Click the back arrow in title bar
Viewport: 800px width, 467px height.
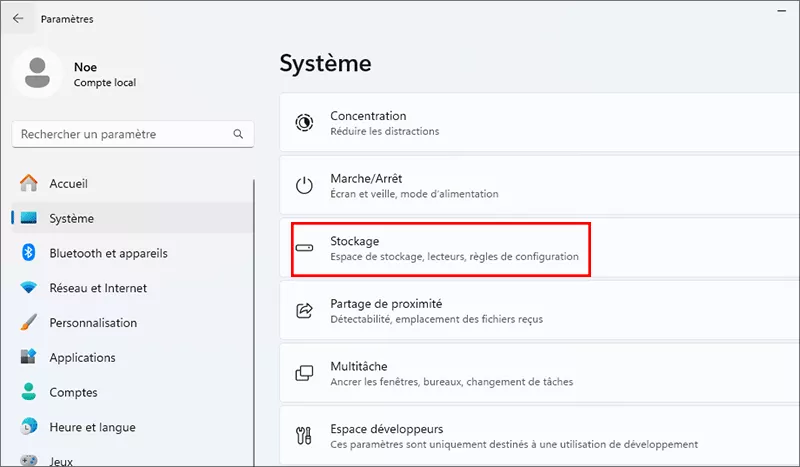tap(18, 18)
